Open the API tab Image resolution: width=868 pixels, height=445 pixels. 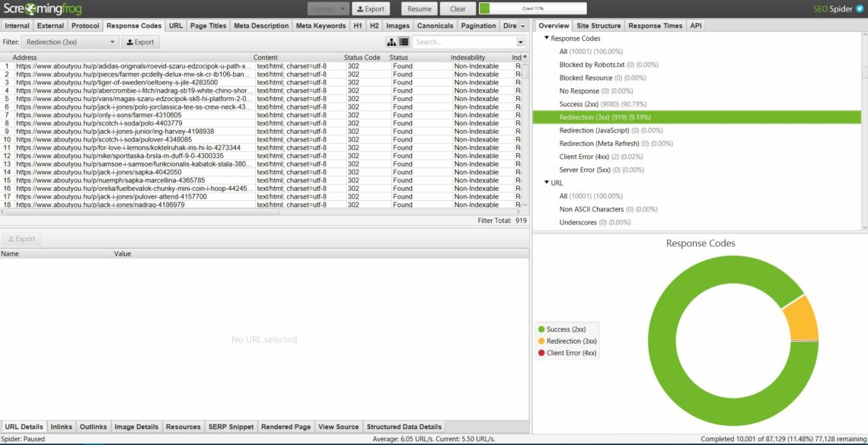[x=694, y=26]
